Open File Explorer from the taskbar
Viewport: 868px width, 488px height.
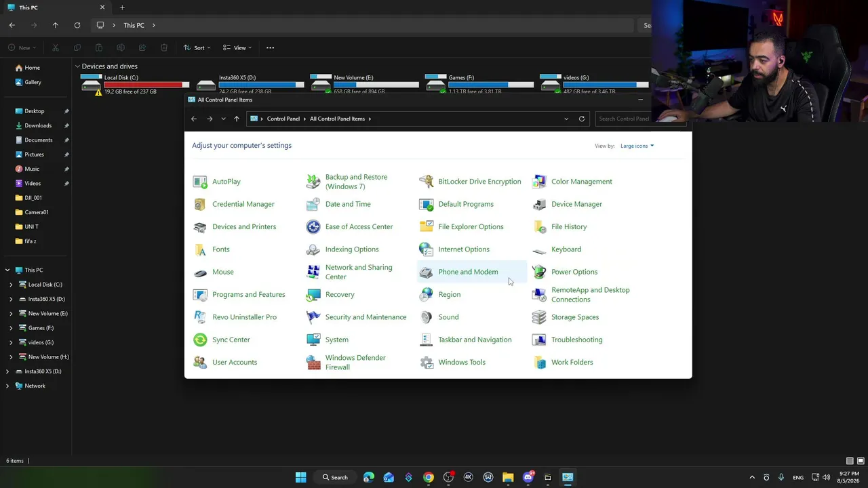(508, 477)
